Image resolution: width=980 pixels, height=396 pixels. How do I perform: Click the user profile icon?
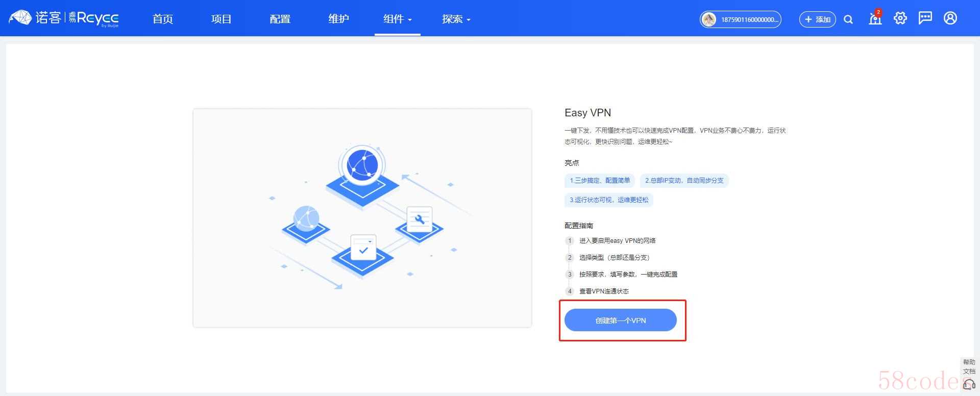coord(950,19)
